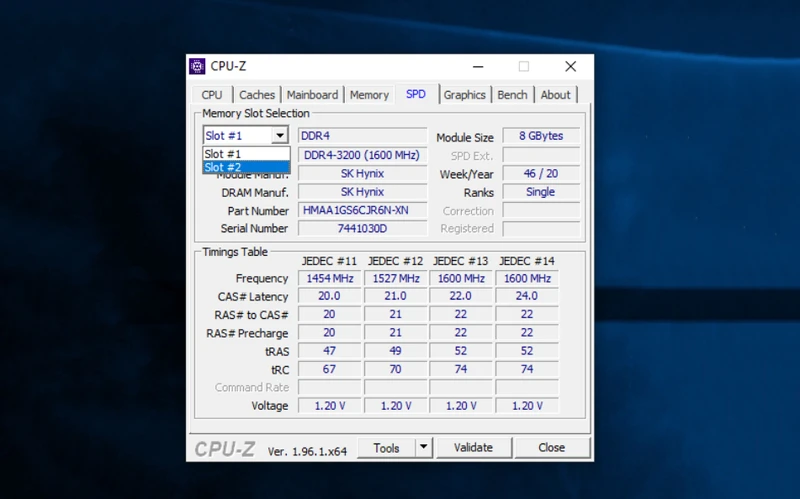Click the Ranks value Single
800x499 pixels.
pyautogui.click(x=541, y=192)
